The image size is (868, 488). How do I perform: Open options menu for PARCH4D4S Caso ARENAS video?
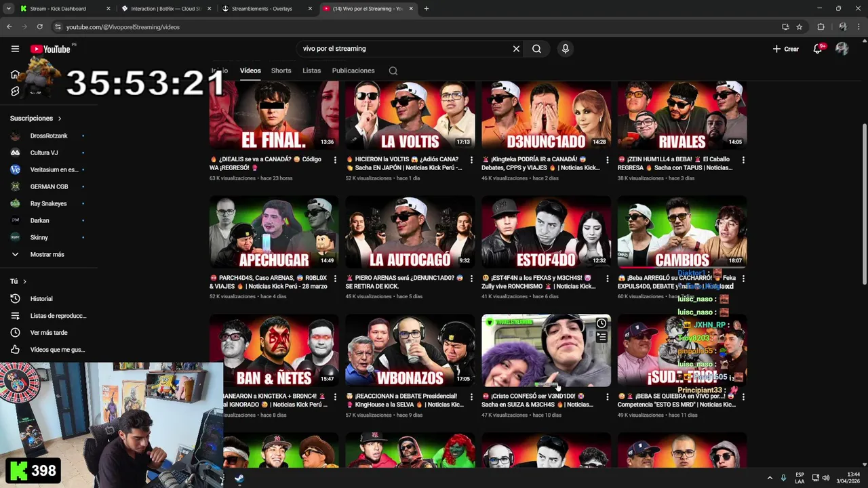335,279
